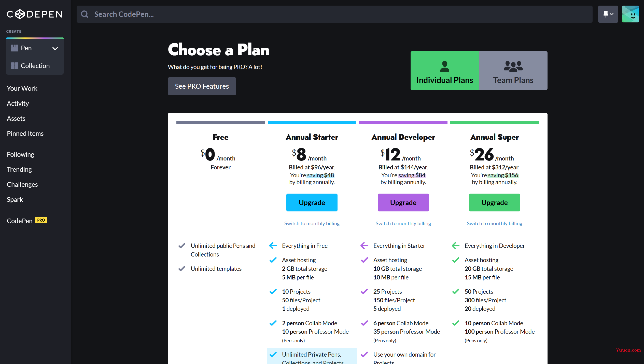Toggle the Annual Developer Upgrade option
This screenshot has height=364, width=644.
pyautogui.click(x=403, y=202)
